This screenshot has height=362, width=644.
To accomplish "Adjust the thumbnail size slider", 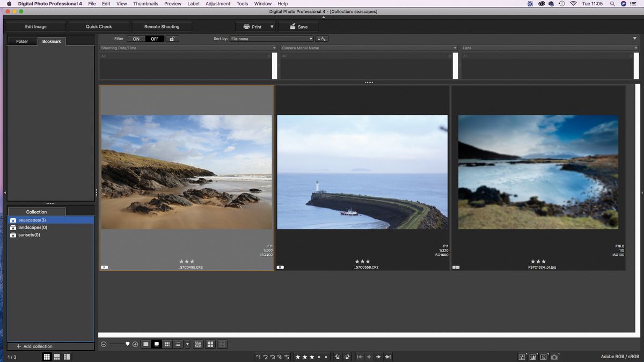I will 119,344.
